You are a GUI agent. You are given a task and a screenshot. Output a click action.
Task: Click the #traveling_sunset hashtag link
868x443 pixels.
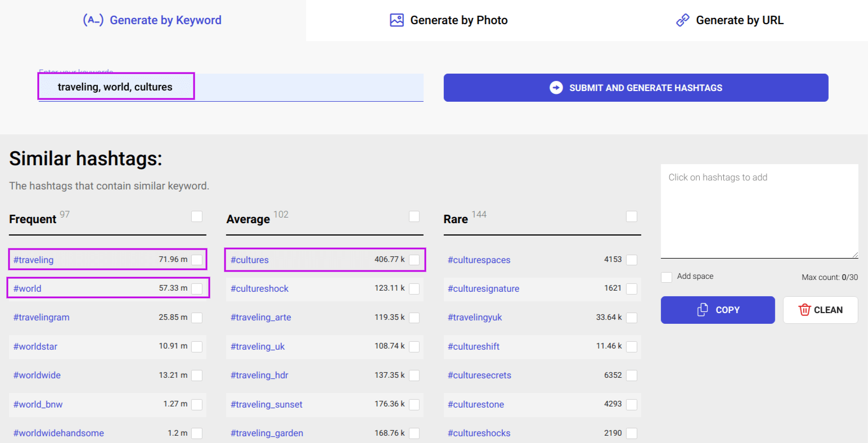click(267, 404)
